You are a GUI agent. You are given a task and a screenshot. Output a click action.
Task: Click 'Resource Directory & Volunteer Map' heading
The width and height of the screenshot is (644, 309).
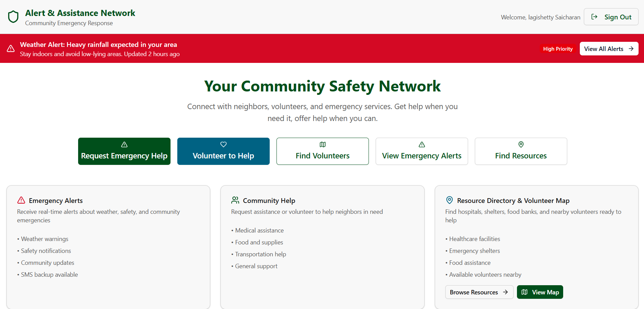[513, 201]
